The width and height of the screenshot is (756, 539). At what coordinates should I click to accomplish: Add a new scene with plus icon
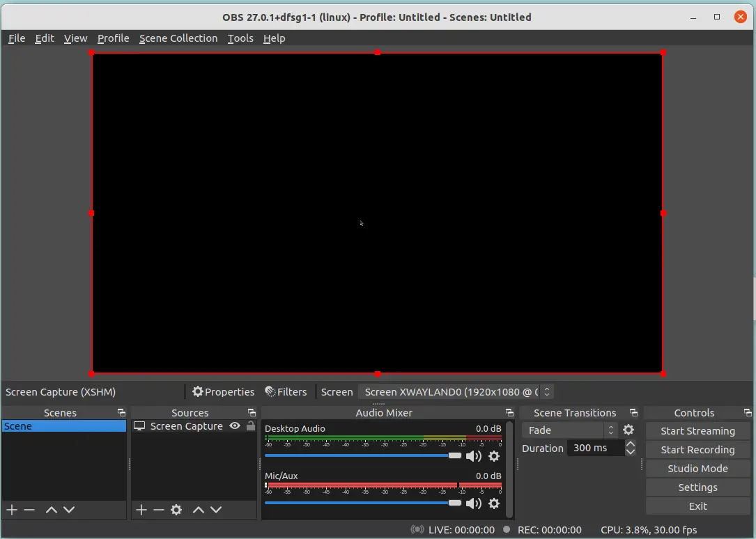click(12, 510)
